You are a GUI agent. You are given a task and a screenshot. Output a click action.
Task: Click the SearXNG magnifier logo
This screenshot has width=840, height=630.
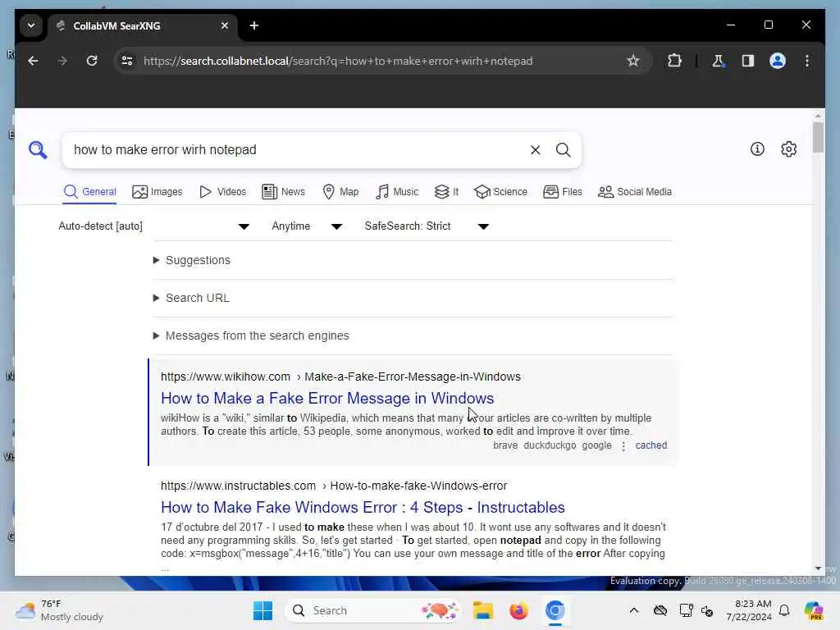tap(38, 150)
